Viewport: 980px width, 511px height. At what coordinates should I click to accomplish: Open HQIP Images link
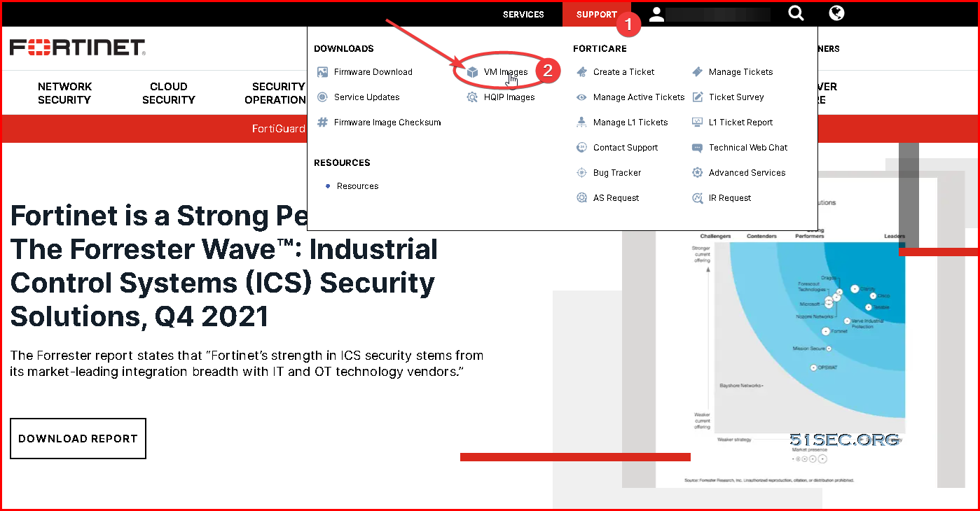tap(509, 97)
